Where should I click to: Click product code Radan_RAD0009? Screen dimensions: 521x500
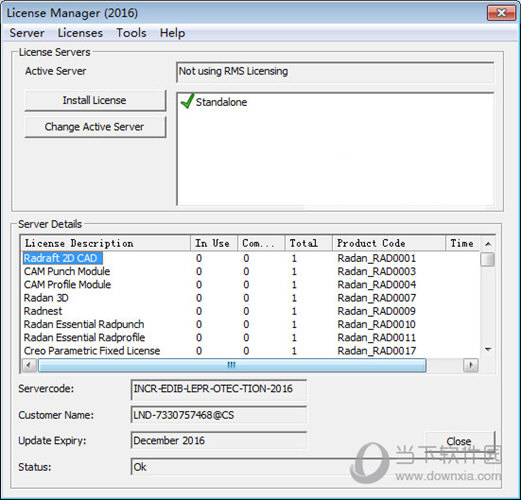coord(377,311)
